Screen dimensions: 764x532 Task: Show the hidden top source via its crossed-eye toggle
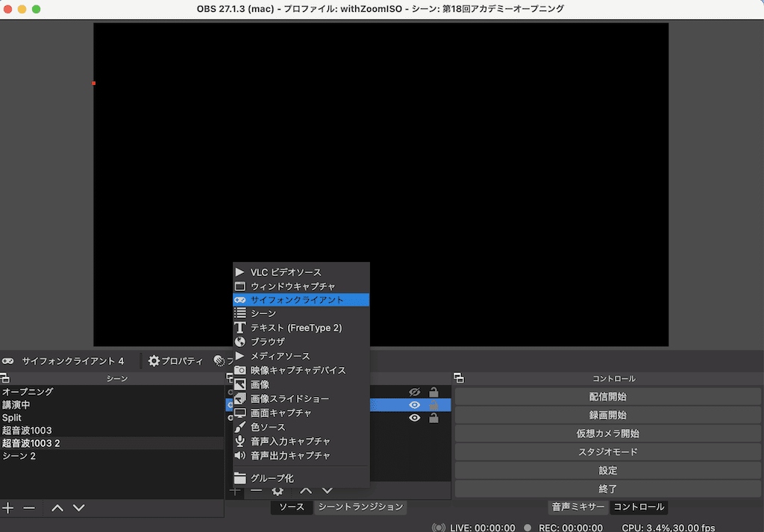click(x=415, y=391)
